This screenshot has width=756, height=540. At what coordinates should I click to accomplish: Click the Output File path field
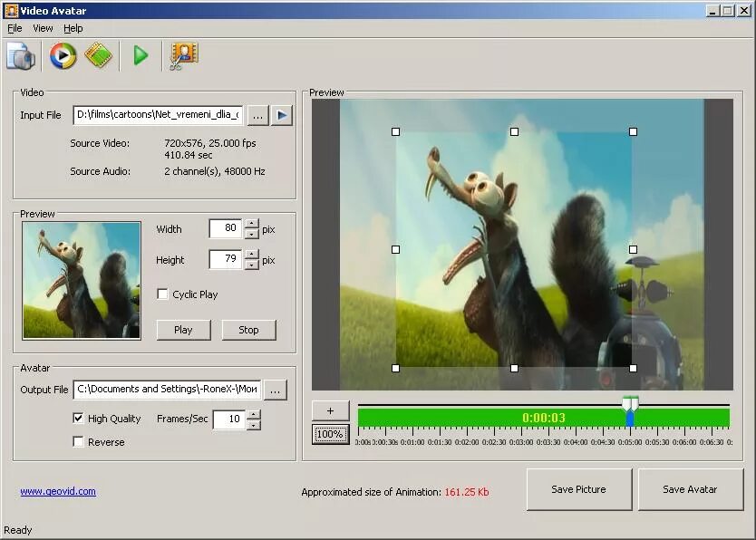pos(167,390)
